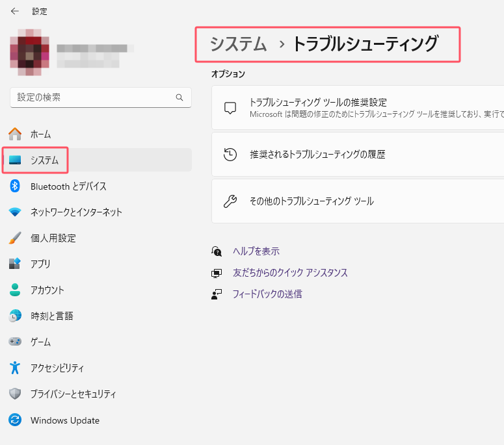
Task: Click the アカウント person icon
Action: tap(15, 290)
